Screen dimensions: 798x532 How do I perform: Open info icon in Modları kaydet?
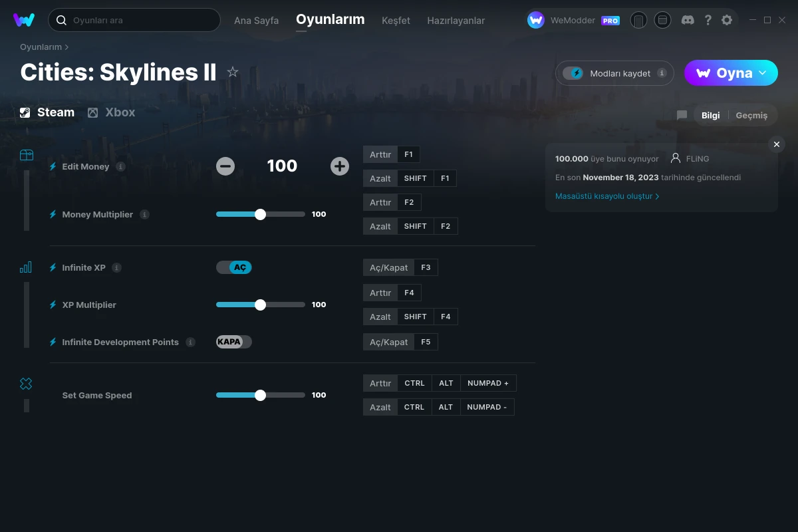(x=662, y=73)
